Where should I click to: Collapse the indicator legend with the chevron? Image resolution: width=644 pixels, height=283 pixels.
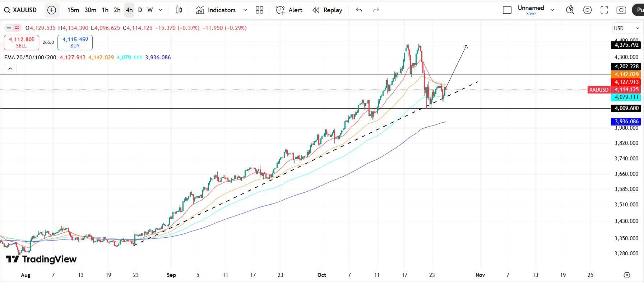pyautogui.click(x=10, y=68)
